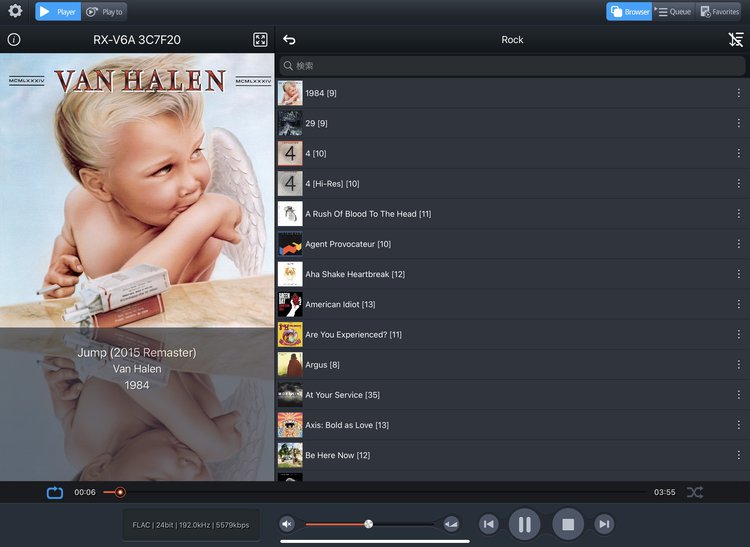Click the Axis: Bold as Love thumbnail
The image size is (750, 547).
pos(290,425)
